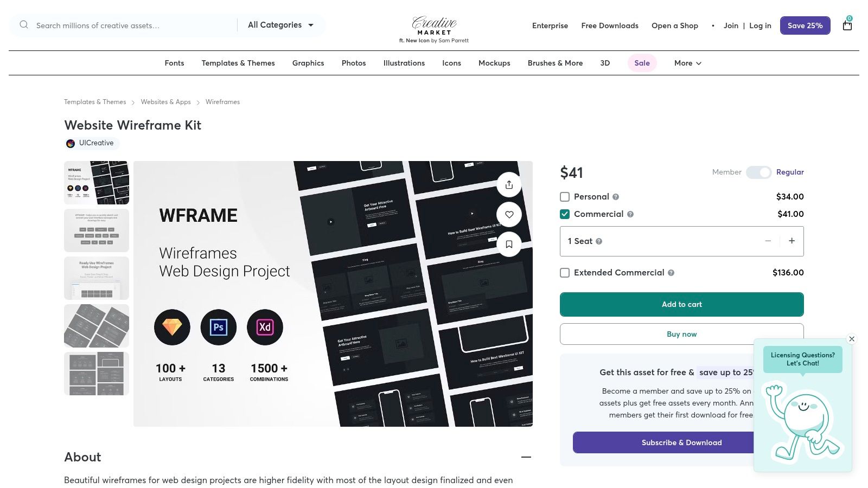Navigate to the Sale tab

point(642,63)
